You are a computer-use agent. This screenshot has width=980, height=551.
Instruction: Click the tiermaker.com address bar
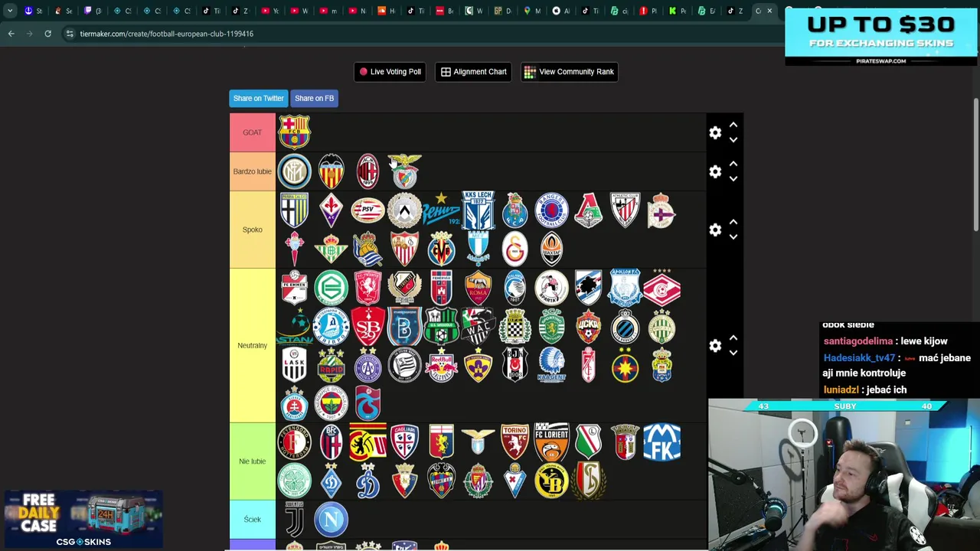(166, 34)
